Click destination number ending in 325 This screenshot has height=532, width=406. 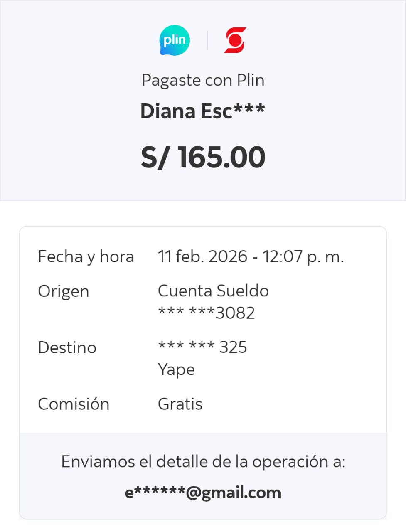202,347
